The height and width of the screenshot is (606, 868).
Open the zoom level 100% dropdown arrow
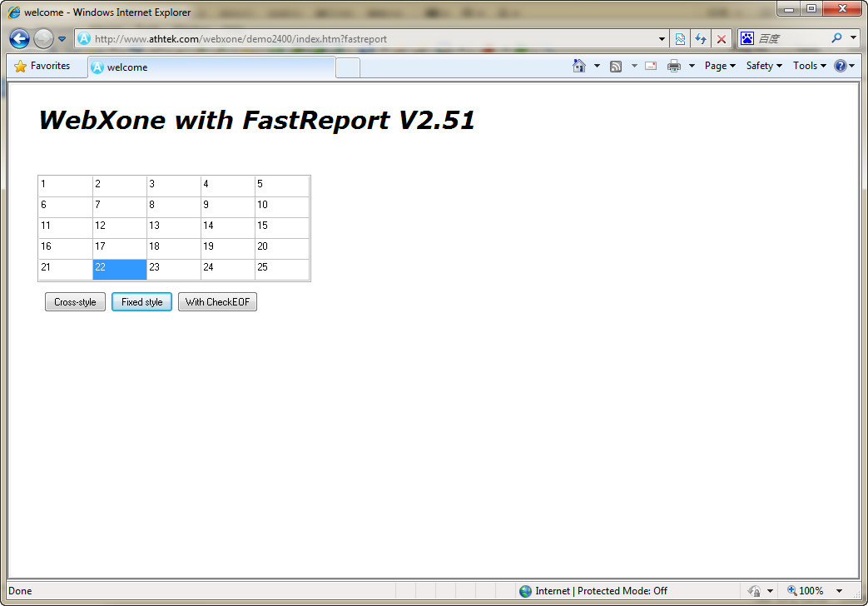coord(839,591)
